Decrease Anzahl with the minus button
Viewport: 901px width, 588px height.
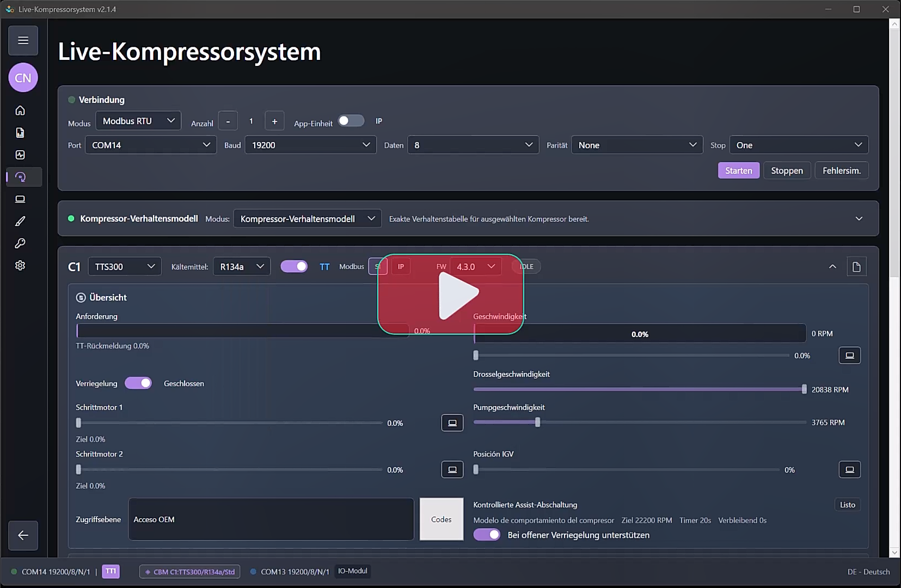pos(228,121)
